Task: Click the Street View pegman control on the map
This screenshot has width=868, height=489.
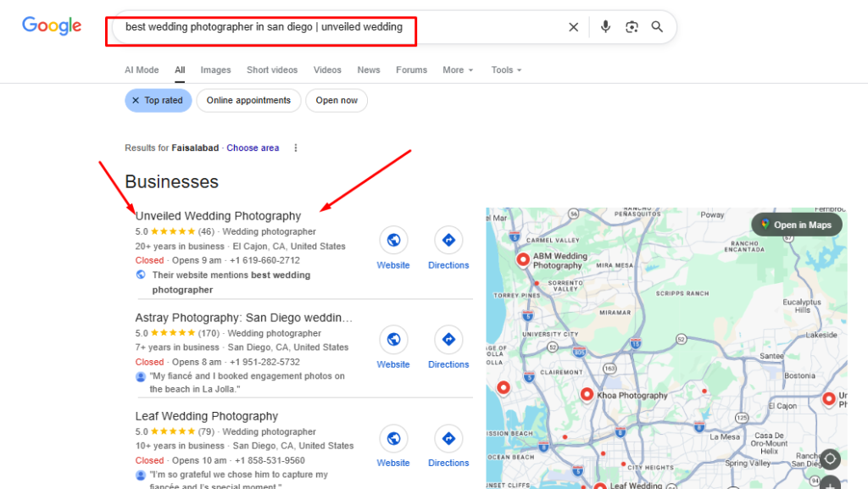Action: pyautogui.click(x=829, y=458)
